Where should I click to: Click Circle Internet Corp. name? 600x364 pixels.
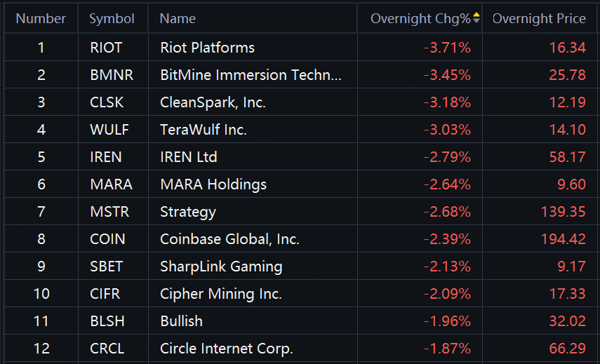pyautogui.click(x=226, y=349)
